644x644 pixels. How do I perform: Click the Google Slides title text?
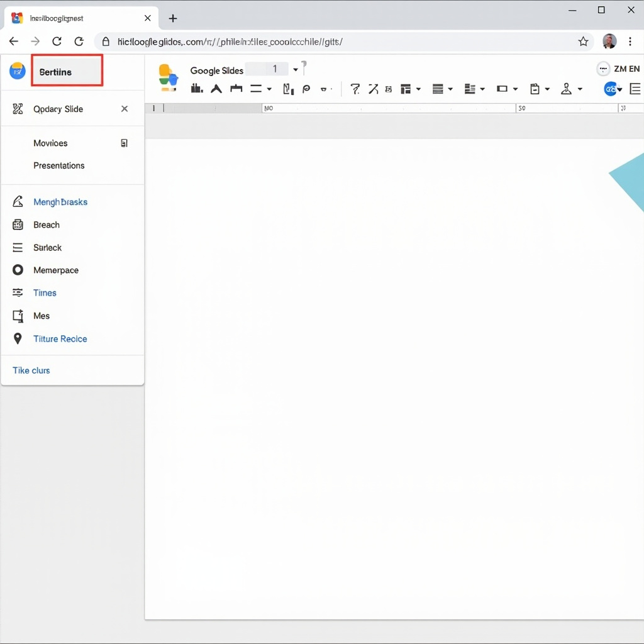click(x=216, y=70)
